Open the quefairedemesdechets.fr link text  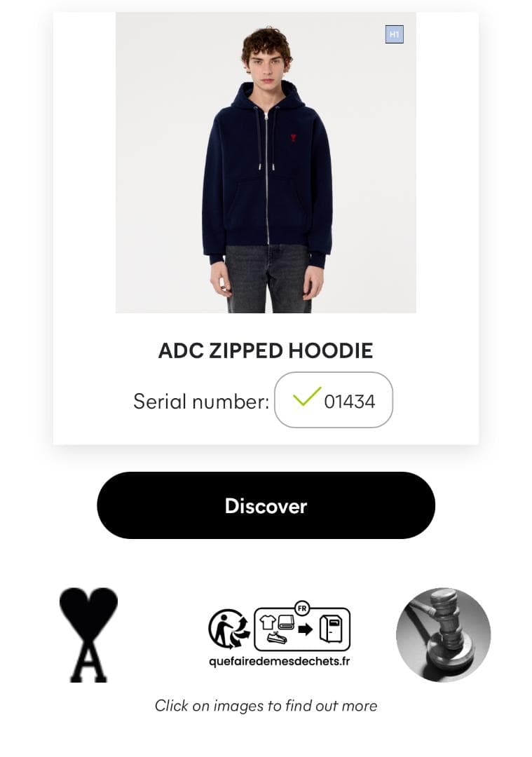click(279, 662)
